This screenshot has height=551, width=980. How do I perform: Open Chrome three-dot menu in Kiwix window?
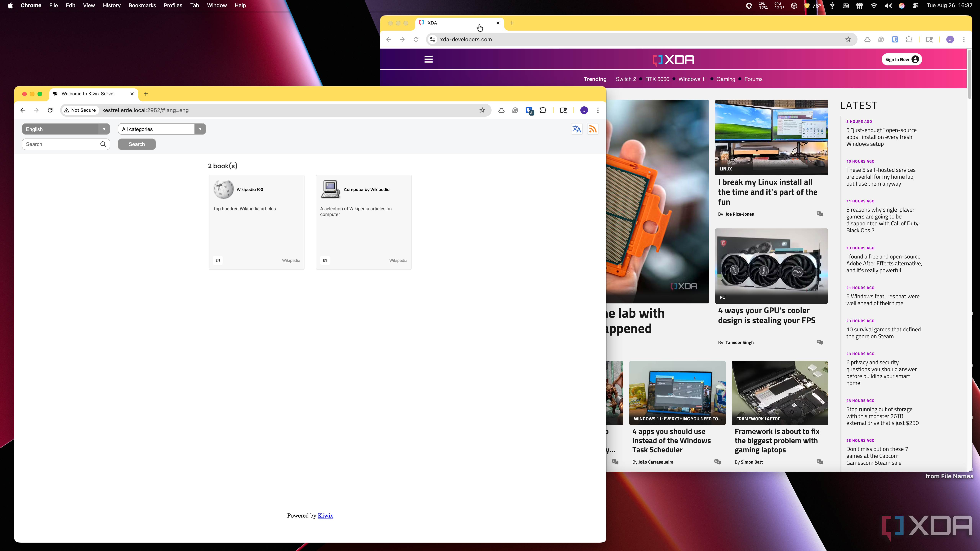coord(598,110)
